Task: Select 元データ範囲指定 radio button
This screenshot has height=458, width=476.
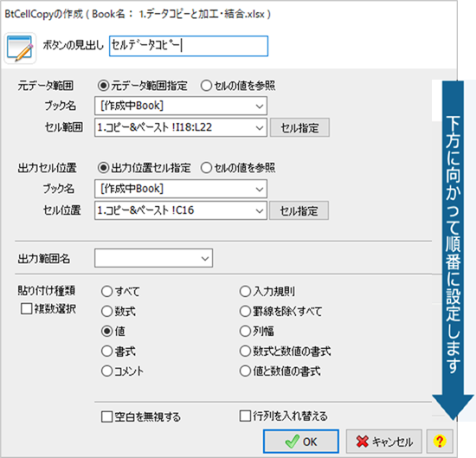Action: [104, 86]
